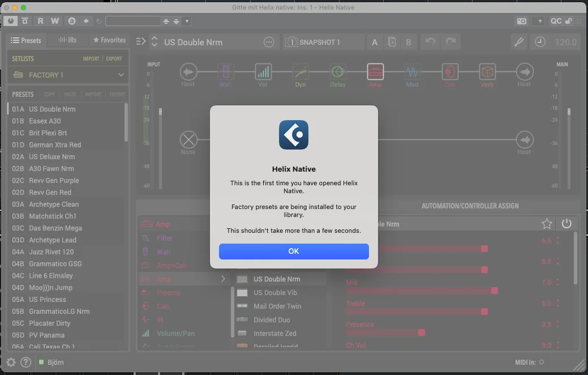The height and width of the screenshot is (375, 588).
Task: Undo the last edit with the undo arrow
Action: pos(430,42)
